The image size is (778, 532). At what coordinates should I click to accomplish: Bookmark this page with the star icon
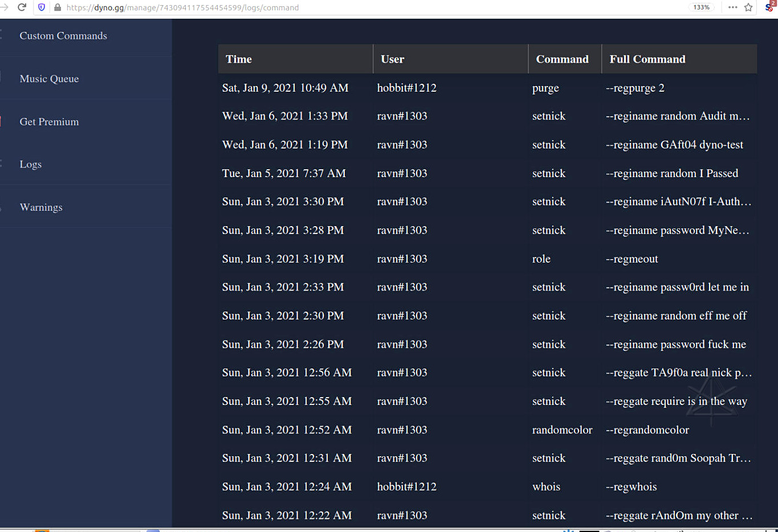(748, 7)
